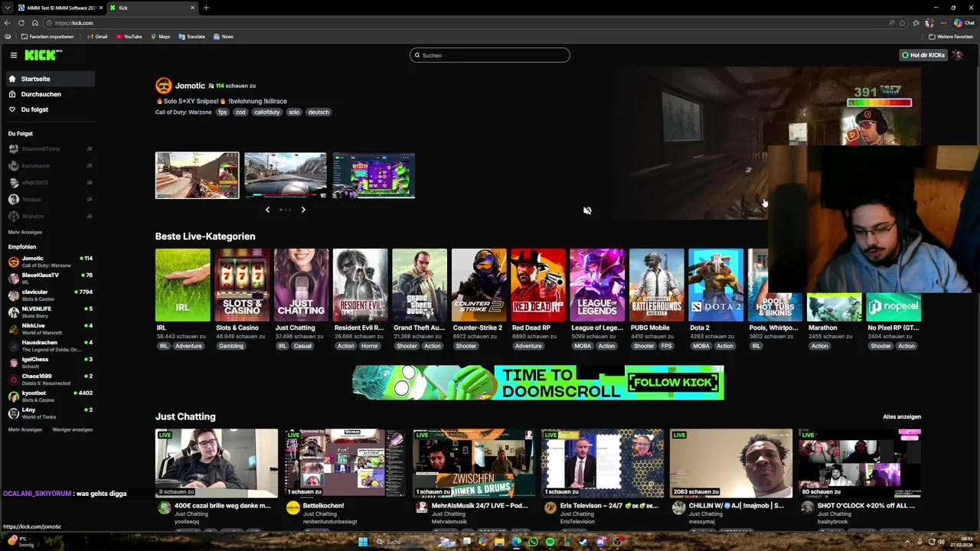Click Alles anzeigen for Just Chatting
The height and width of the screenshot is (551, 980).
[x=902, y=416]
